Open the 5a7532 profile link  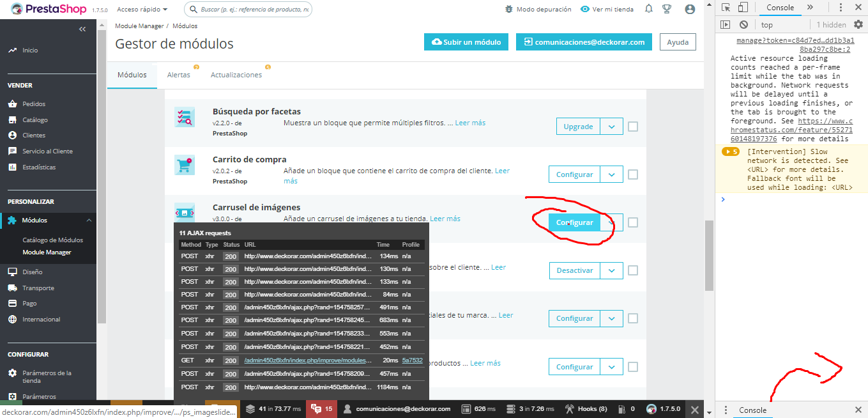pyautogui.click(x=412, y=360)
